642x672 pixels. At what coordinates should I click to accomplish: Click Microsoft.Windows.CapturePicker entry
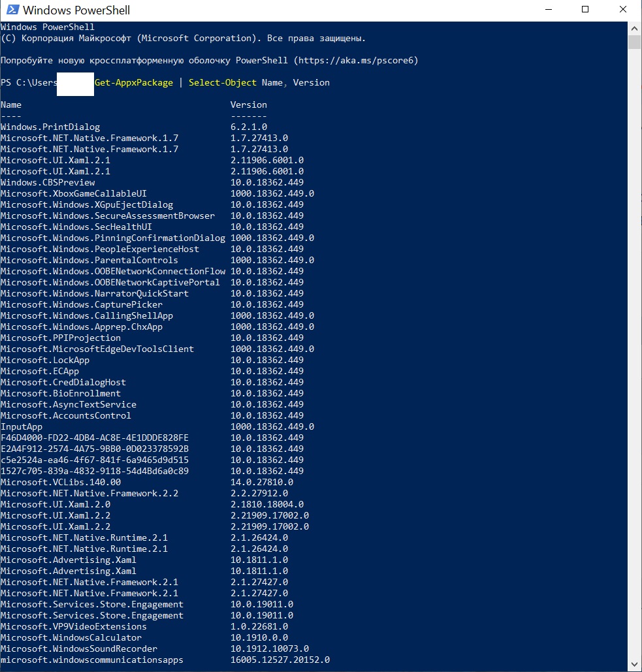coord(82,305)
